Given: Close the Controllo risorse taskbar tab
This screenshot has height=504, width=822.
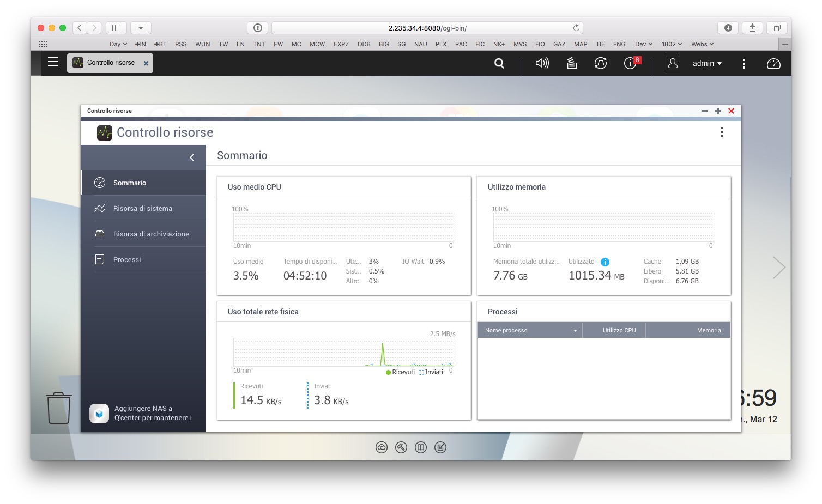Looking at the screenshot, I should click(146, 63).
